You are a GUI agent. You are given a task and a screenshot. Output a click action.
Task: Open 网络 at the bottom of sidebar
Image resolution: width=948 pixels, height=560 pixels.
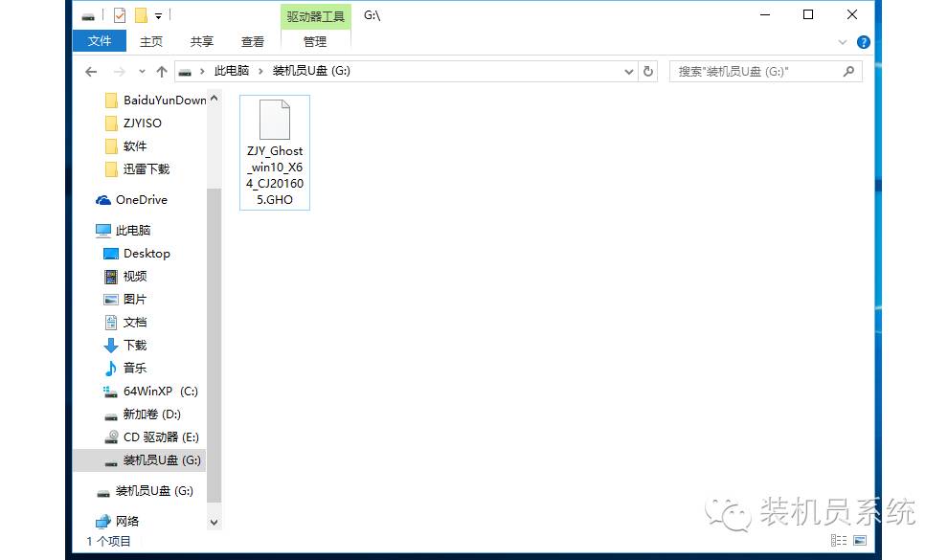tap(134, 522)
